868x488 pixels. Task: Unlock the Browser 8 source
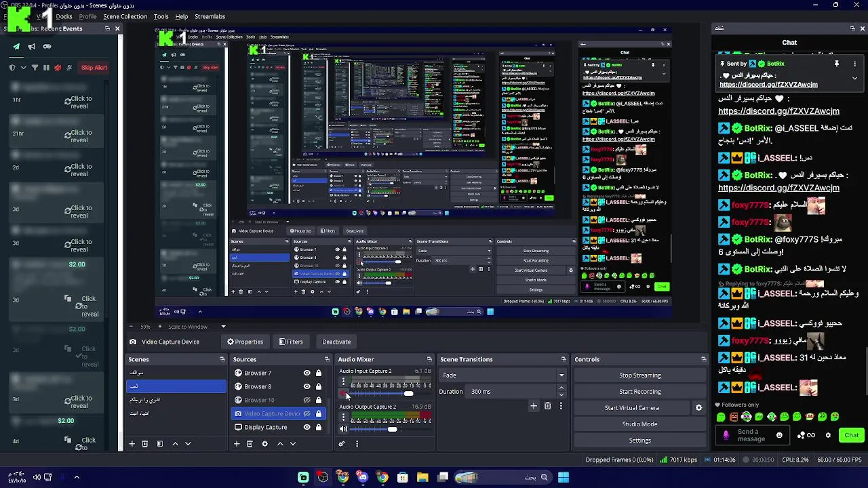pos(319,386)
